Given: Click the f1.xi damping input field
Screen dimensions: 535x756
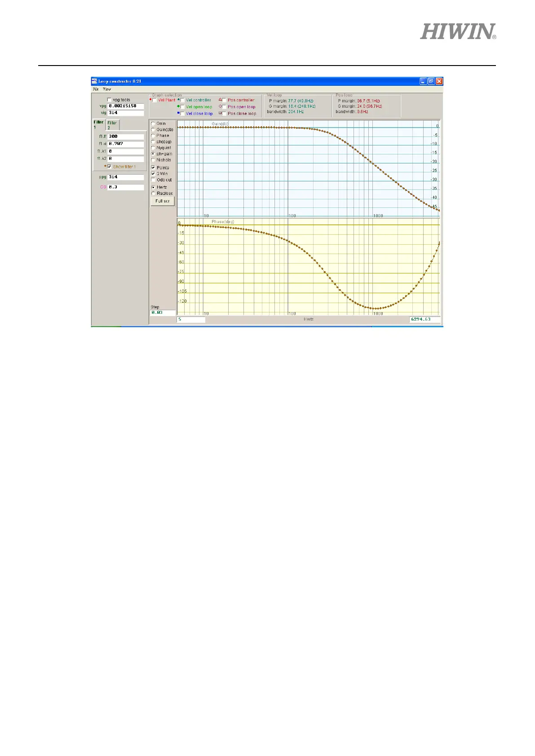Looking at the screenshot, I should pyautogui.click(x=126, y=144).
